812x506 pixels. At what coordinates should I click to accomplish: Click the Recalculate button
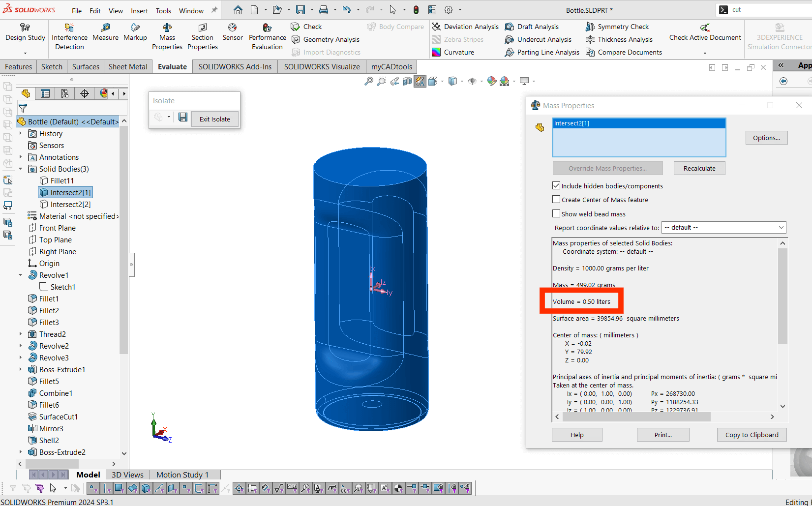tap(699, 168)
